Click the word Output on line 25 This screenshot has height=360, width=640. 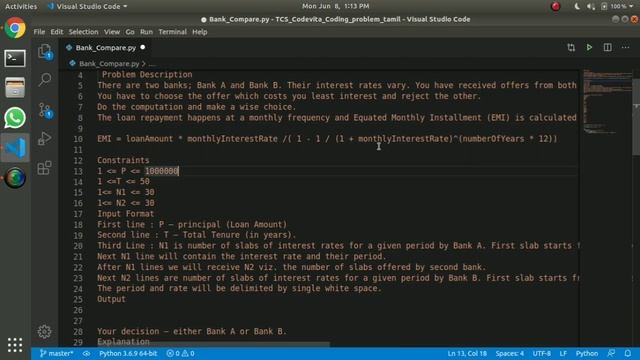click(x=111, y=299)
